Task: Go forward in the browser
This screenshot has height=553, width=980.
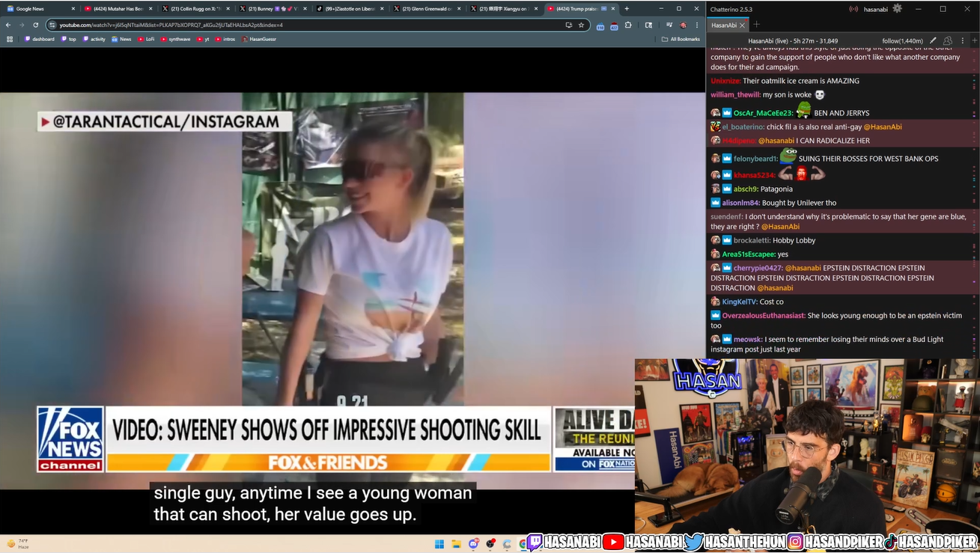Action: click(x=22, y=25)
